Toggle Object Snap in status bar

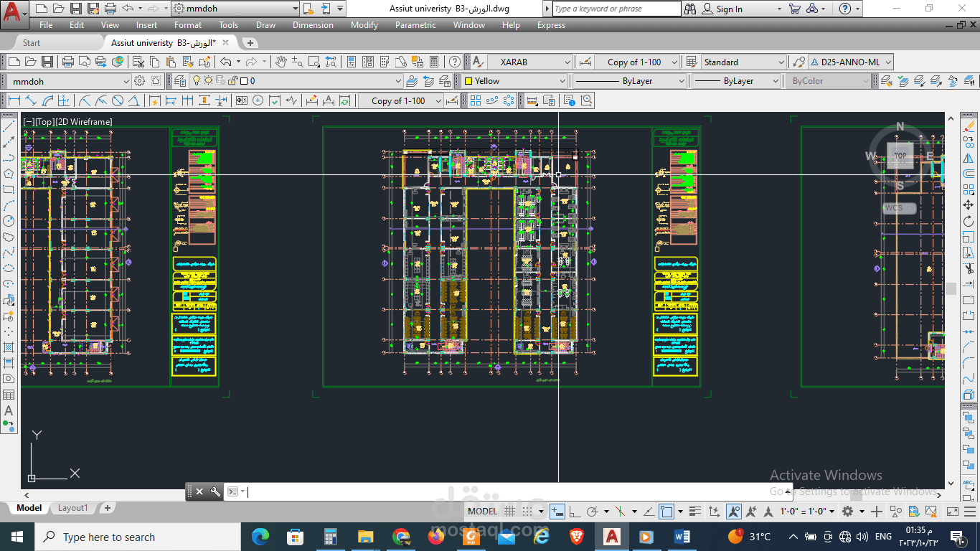(x=666, y=512)
